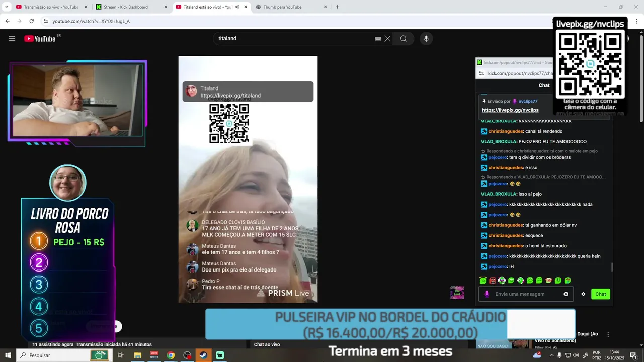644x362 pixels.
Task: Open Google Chrome from the taskbar
Action: (171, 355)
